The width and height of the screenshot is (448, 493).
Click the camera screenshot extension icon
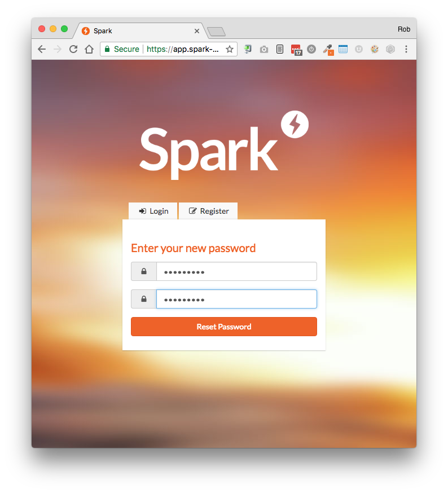(264, 50)
